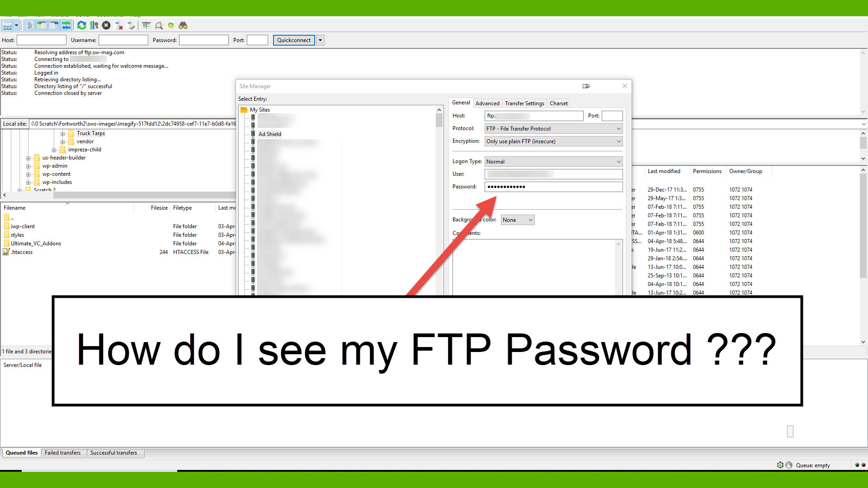The width and height of the screenshot is (868, 488).
Task: Click the Toggle directory comparison icon
Action: tap(146, 25)
